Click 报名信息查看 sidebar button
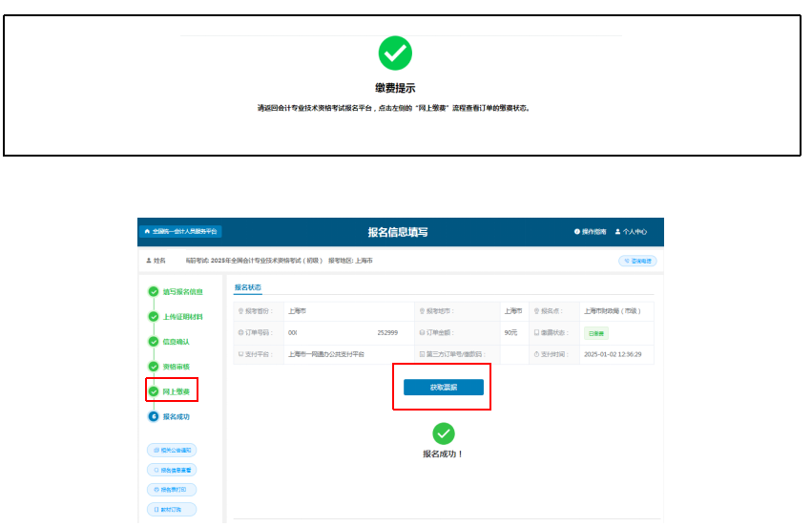 pyautogui.click(x=172, y=470)
